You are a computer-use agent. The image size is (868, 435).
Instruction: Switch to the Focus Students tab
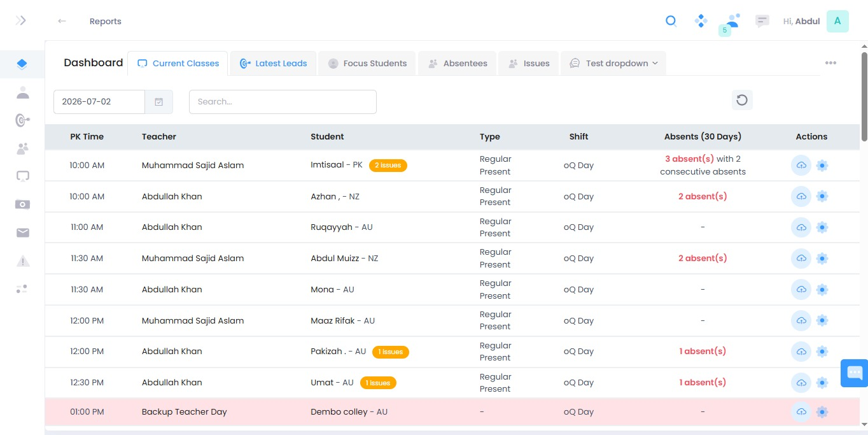tap(367, 63)
